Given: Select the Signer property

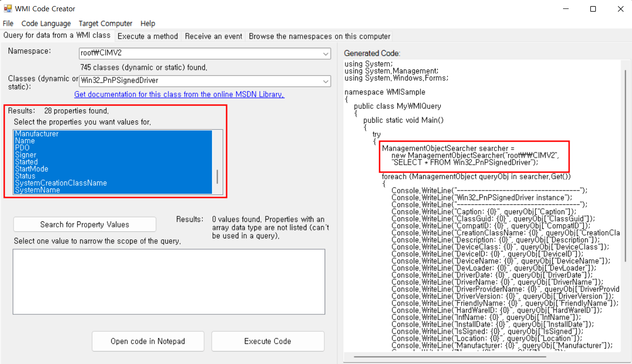Looking at the screenshot, I should (113, 155).
